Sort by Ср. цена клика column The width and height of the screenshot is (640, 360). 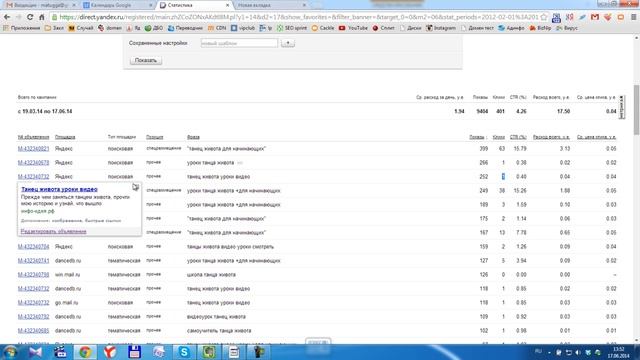click(596, 137)
